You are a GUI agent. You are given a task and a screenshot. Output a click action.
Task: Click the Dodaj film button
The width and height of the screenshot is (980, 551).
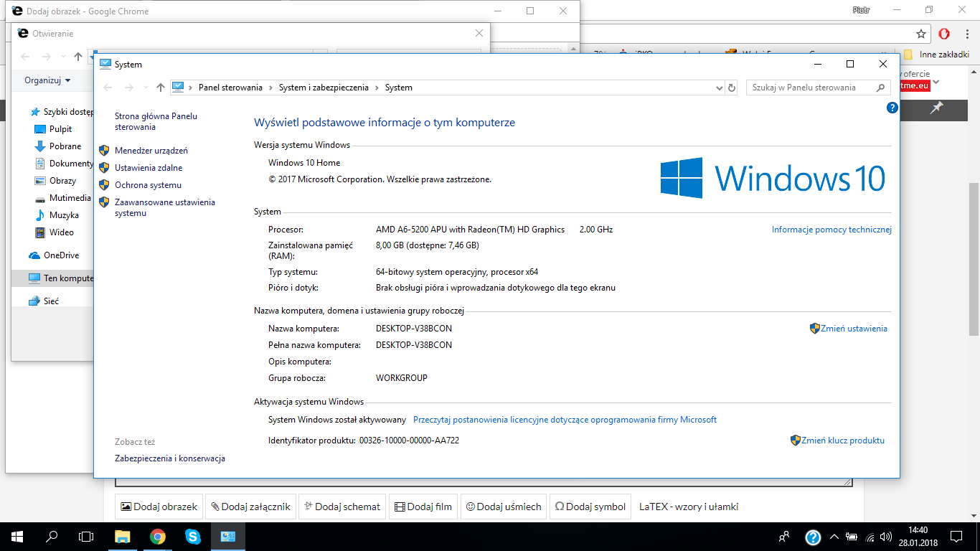[x=423, y=507]
